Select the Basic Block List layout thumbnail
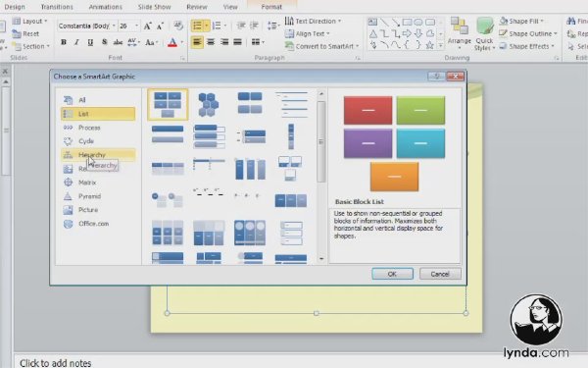588x368 pixels. [168, 104]
